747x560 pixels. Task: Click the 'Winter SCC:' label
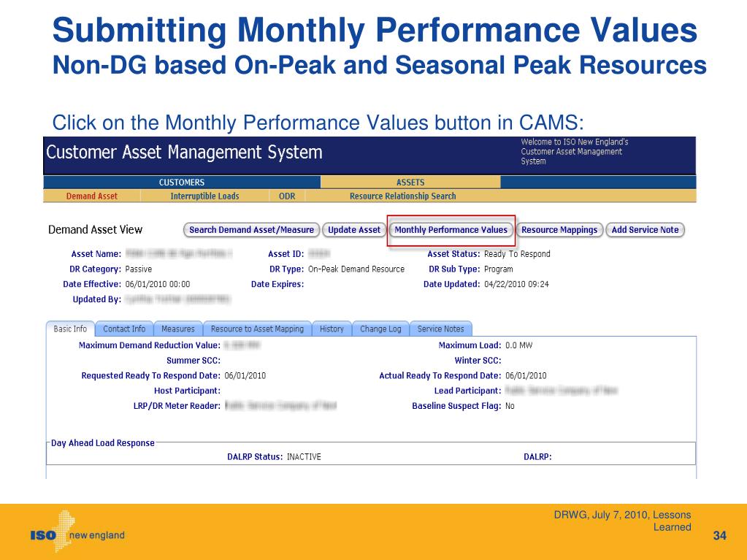pos(478,361)
